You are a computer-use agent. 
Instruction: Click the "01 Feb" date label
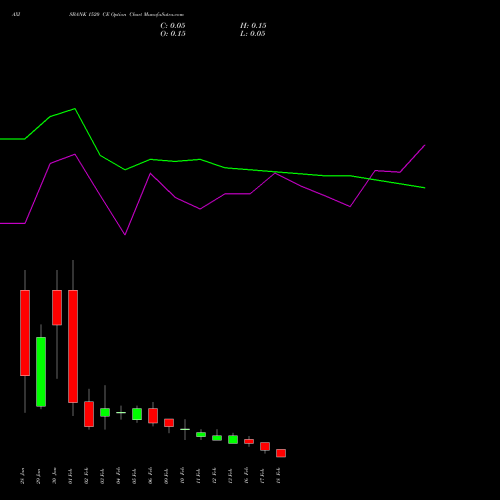tap(70, 476)
